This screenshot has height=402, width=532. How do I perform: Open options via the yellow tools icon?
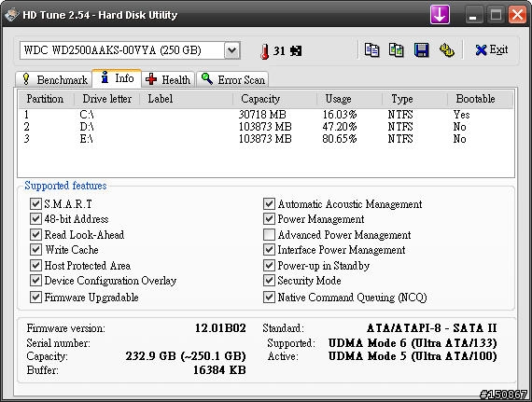(x=447, y=50)
